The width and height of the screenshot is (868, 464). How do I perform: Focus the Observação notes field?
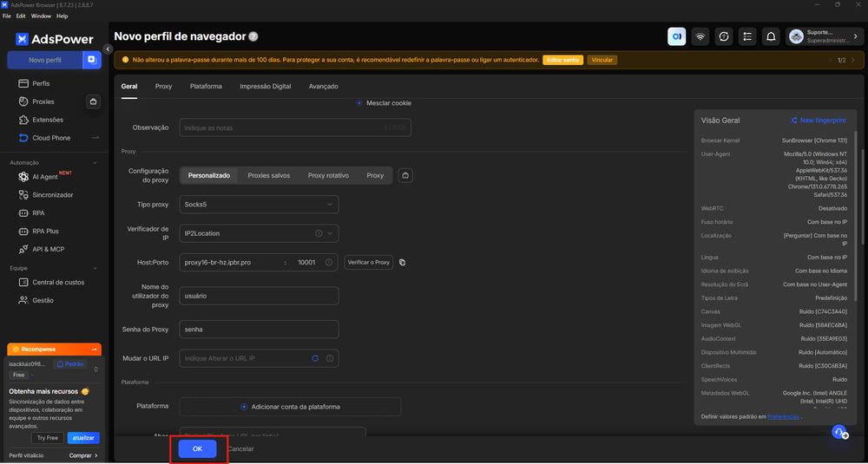pos(295,127)
